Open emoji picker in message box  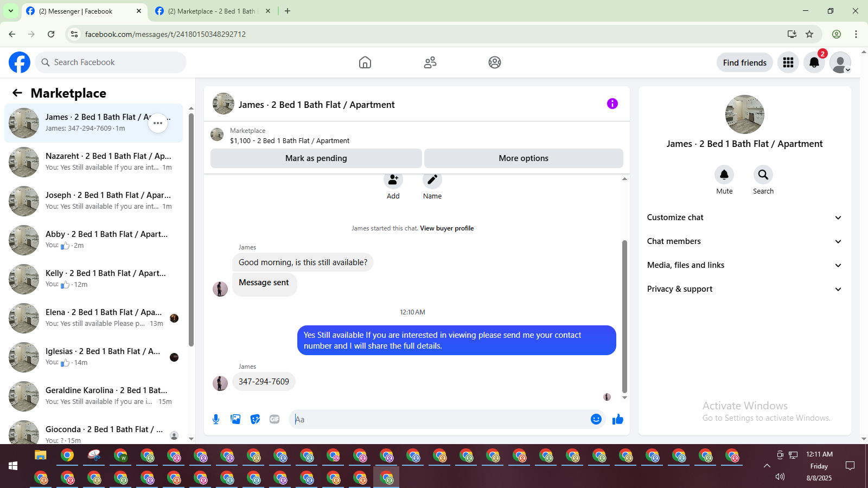596,419
